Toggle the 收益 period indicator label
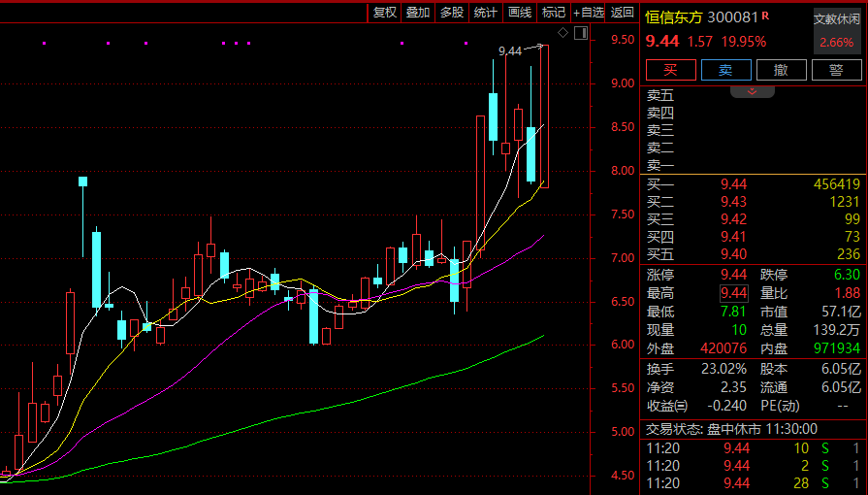The height and width of the screenshot is (495, 868). (666, 406)
